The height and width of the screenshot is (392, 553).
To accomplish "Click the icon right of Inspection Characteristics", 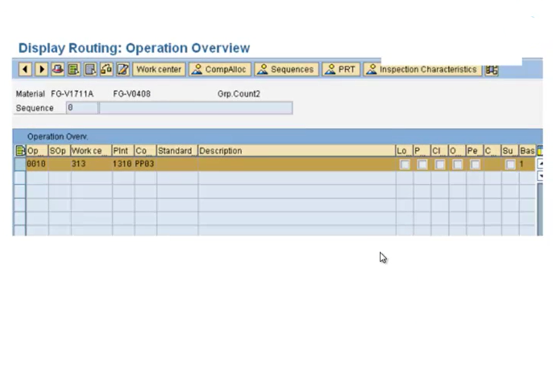I will coord(492,70).
